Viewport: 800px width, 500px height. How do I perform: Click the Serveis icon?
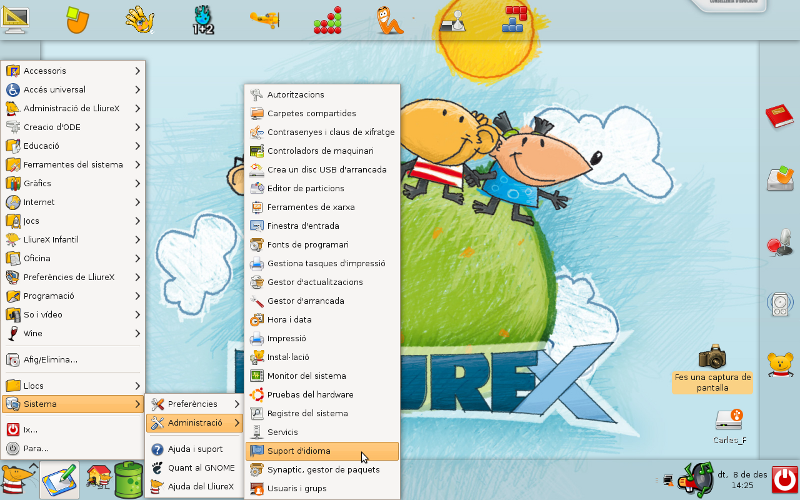(257, 432)
